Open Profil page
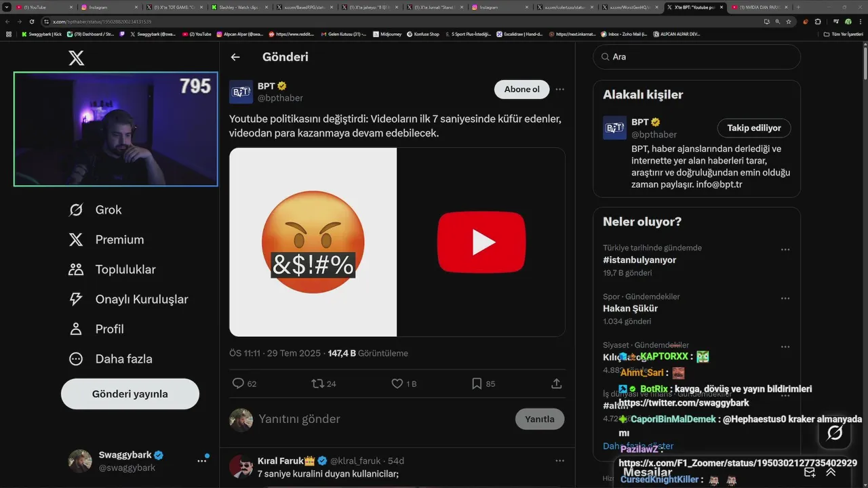 point(96,329)
